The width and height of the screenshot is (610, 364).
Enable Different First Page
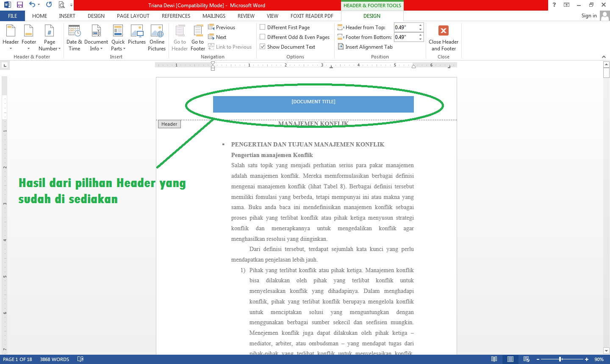tap(262, 27)
